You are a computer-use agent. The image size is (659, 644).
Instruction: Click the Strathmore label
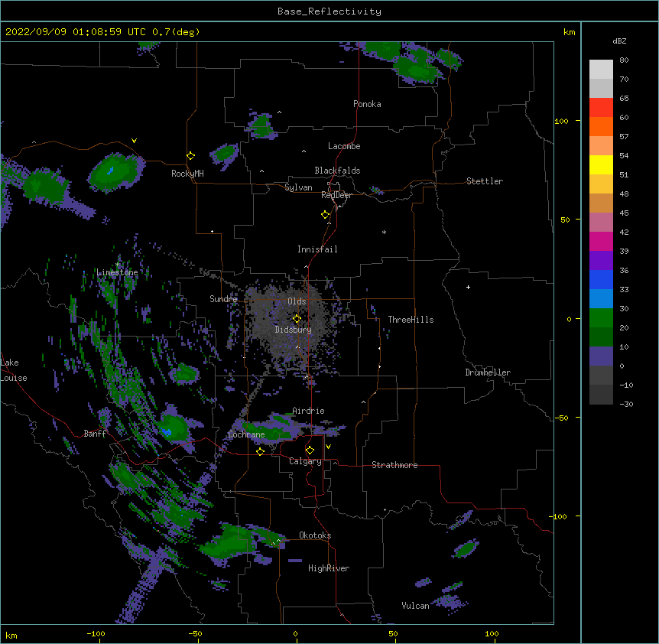click(x=394, y=465)
